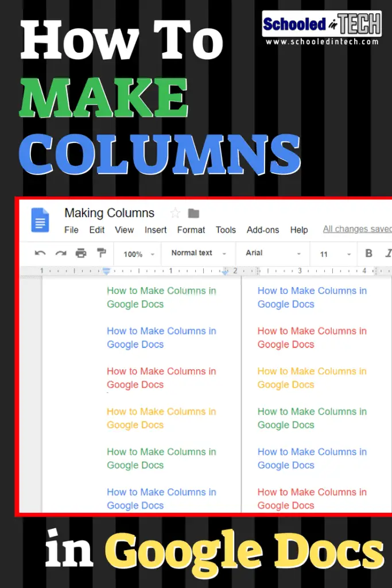Open the move-to-folder icon
392x588 pixels.
(193, 214)
